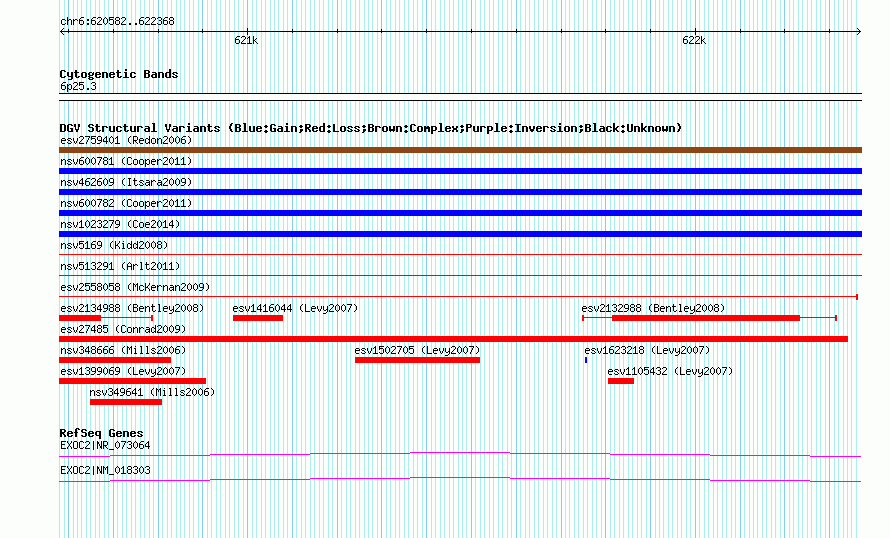Select the long red esv27485 loss bar
The width and height of the screenshot is (890, 538).
(454, 339)
